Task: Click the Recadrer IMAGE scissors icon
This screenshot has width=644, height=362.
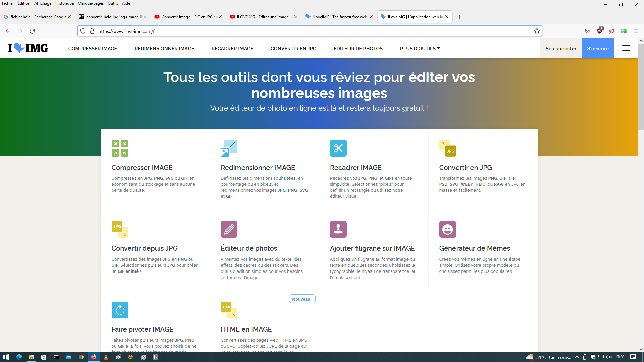Action: (338, 148)
